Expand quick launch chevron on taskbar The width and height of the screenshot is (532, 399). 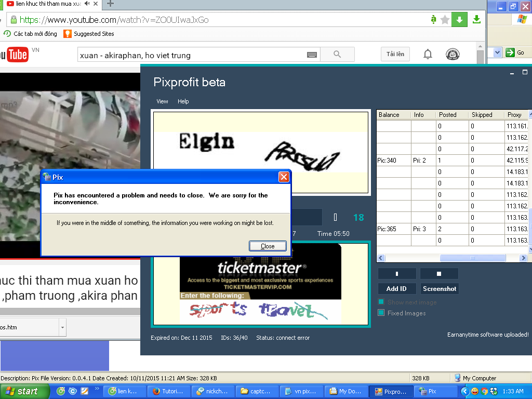97,389
